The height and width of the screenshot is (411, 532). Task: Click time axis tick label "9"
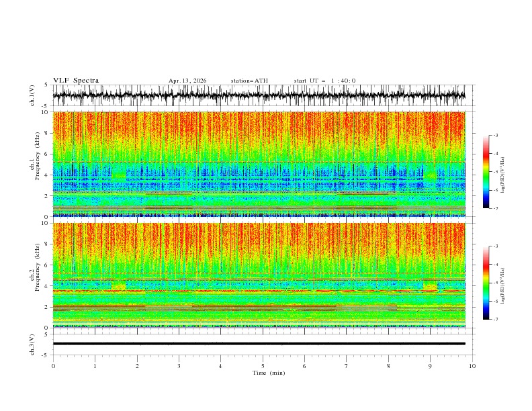[x=430, y=366]
